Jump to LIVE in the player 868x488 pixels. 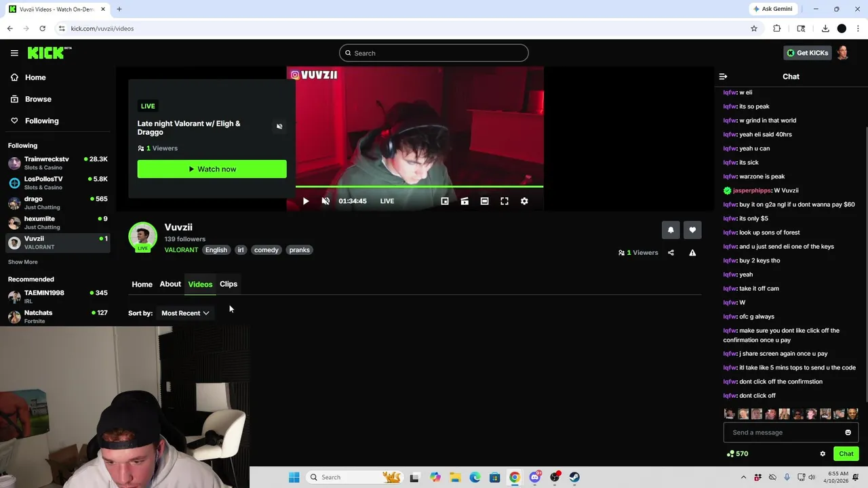[x=387, y=201]
